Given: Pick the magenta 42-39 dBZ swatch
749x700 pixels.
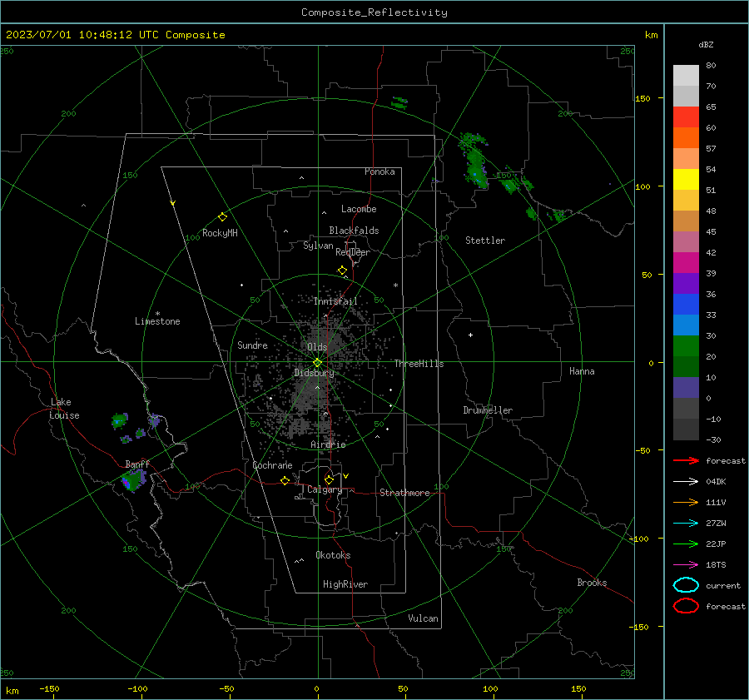Looking at the screenshot, I should click(x=686, y=263).
